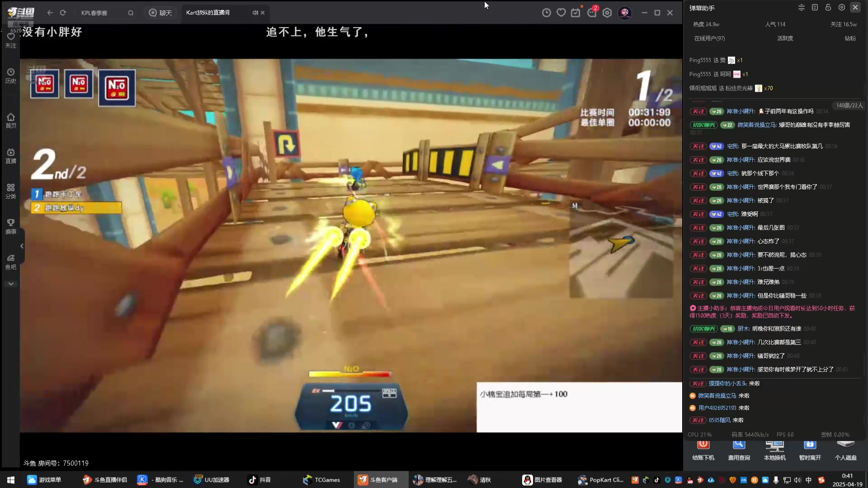Toggle 中 input method indicator
The height and width of the screenshot is (488, 868).
[x=808, y=480]
